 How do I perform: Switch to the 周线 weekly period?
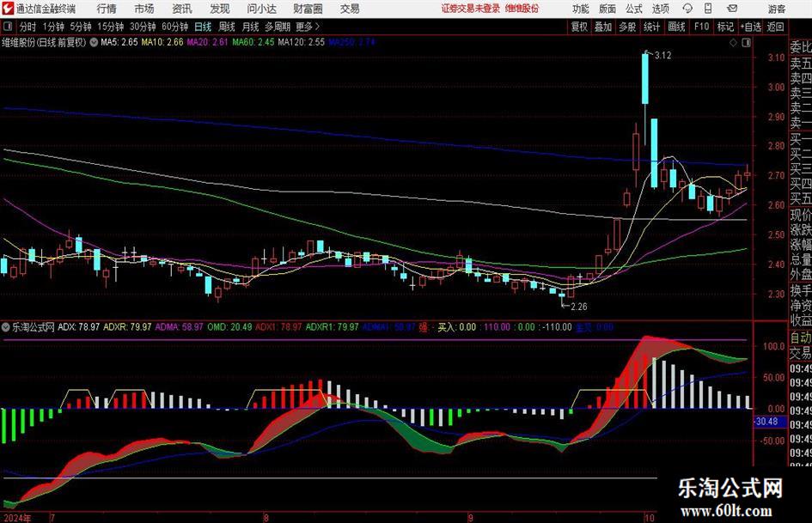point(226,27)
